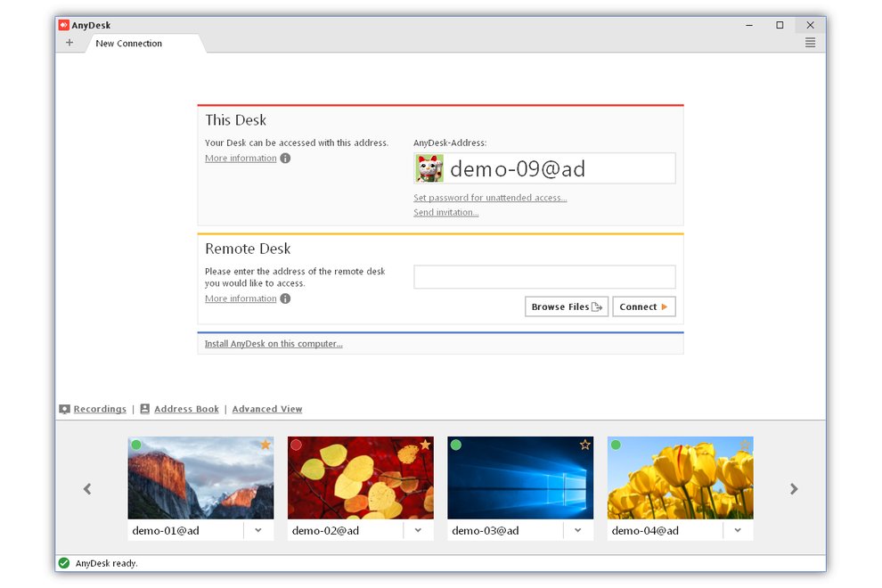The width and height of the screenshot is (882, 588).
Task: Toggle favorite star on demo-03@ad
Action: pyautogui.click(x=585, y=445)
